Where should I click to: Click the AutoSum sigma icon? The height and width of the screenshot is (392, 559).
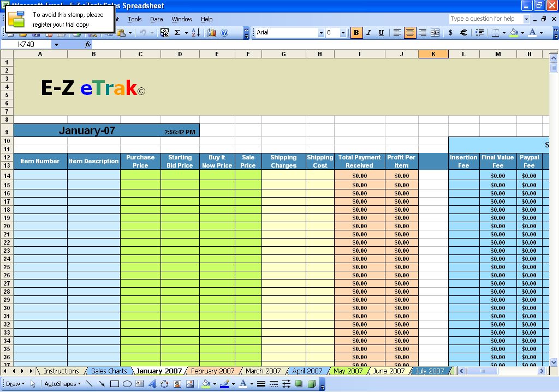[x=177, y=33]
